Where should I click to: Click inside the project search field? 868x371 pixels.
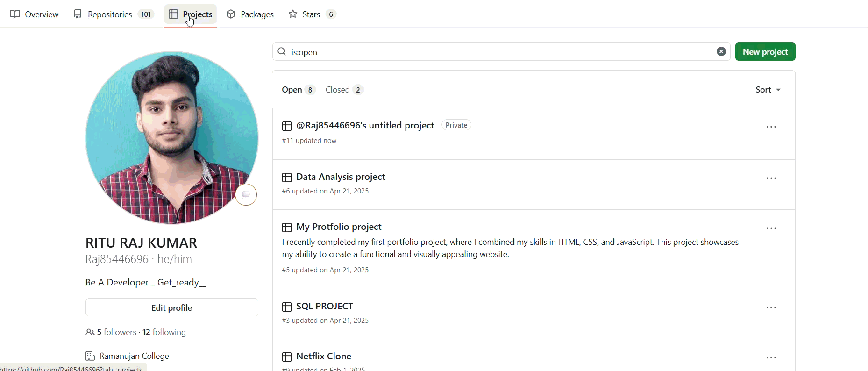tap(467, 51)
